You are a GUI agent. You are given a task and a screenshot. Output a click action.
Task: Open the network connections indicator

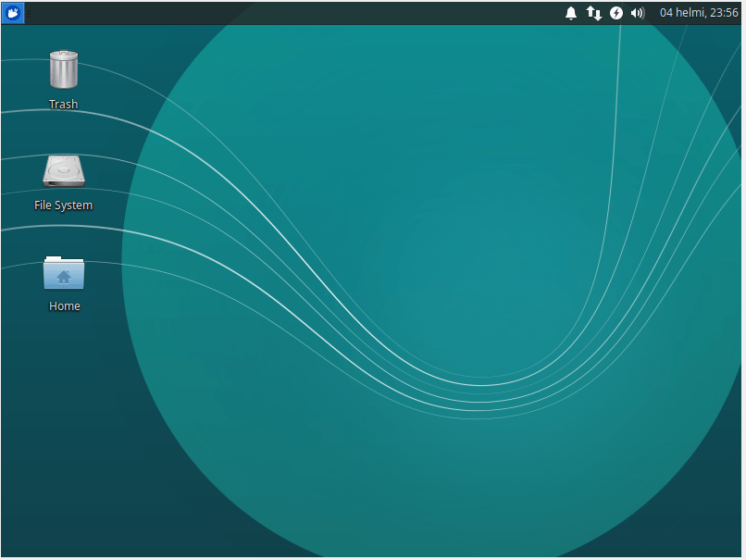[594, 13]
